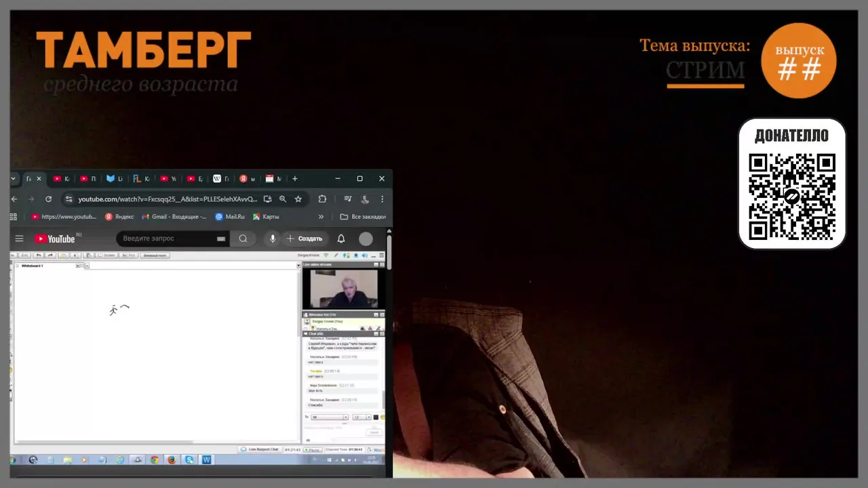The height and width of the screenshot is (488, 868).
Task: Click the YouTube search magnifier button
Action: pos(243,239)
